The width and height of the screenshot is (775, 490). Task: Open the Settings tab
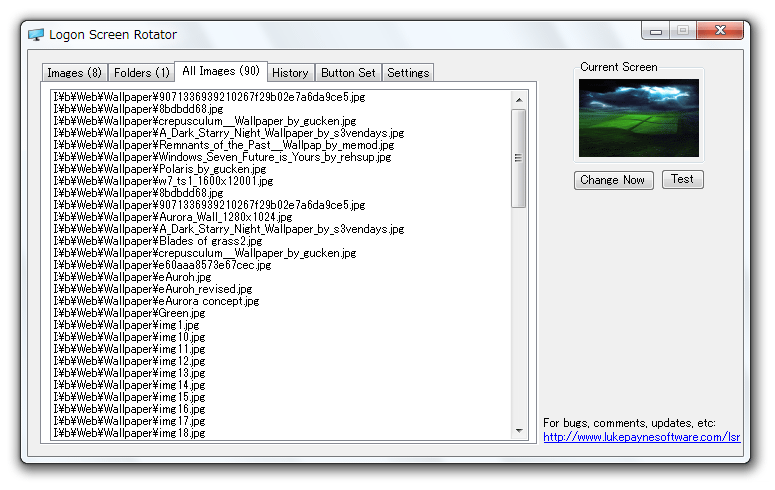click(x=408, y=73)
